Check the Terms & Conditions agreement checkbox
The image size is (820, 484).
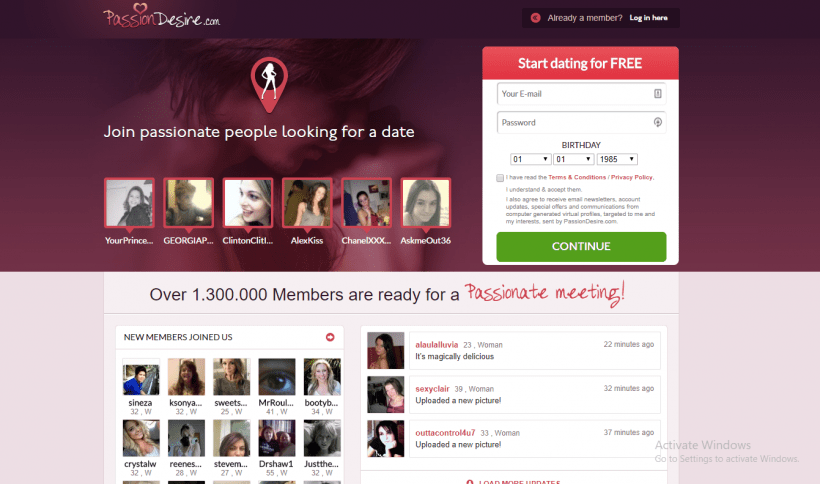tap(500, 178)
